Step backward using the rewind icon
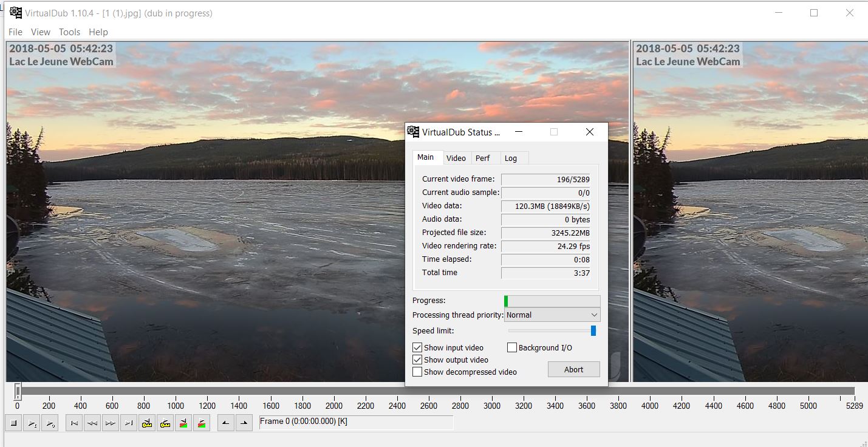 (x=92, y=423)
